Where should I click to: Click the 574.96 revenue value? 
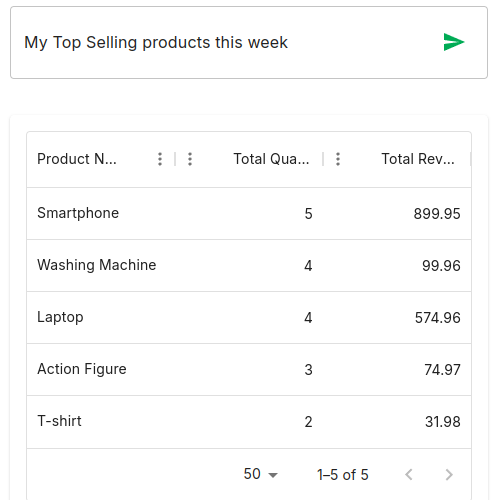tap(437, 318)
